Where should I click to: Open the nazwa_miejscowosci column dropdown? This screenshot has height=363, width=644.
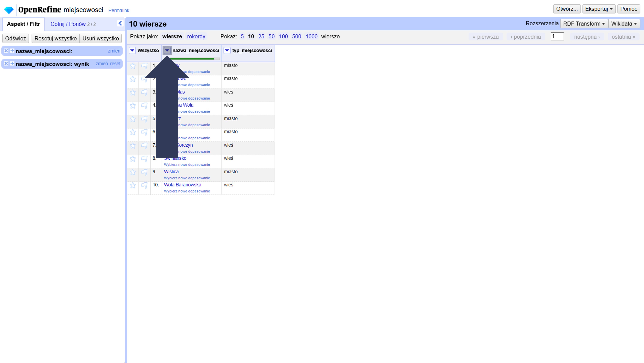click(x=167, y=51)
